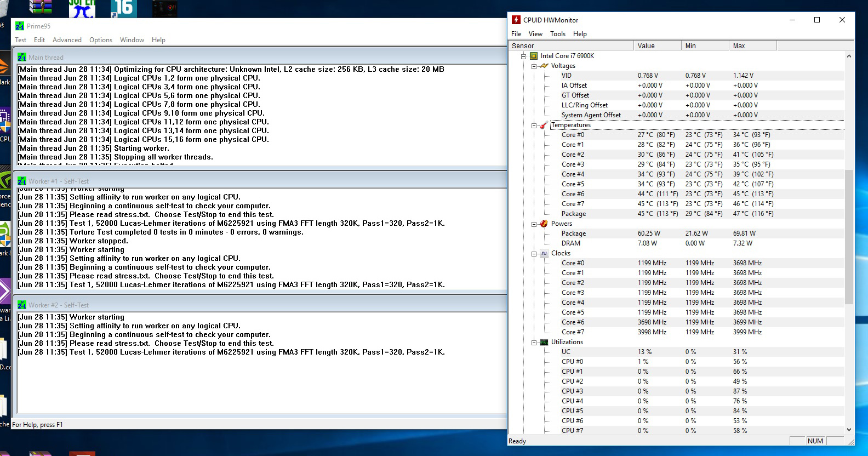
Task: Collapse the Utilizations tree section
Action: [x=534, y=342]
